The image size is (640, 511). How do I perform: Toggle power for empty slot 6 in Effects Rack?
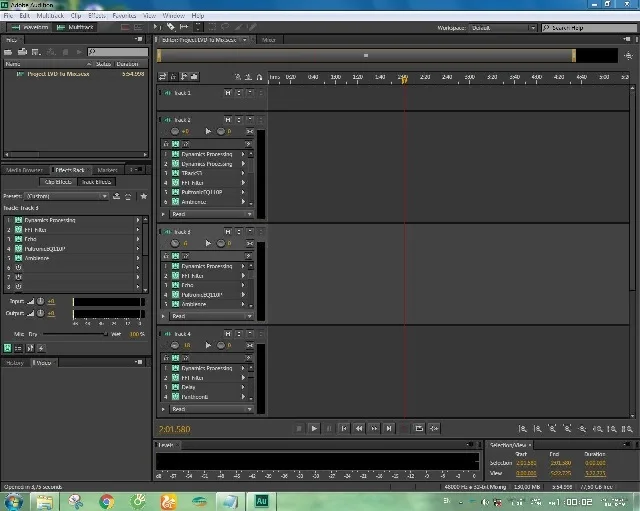click(18, 268)
